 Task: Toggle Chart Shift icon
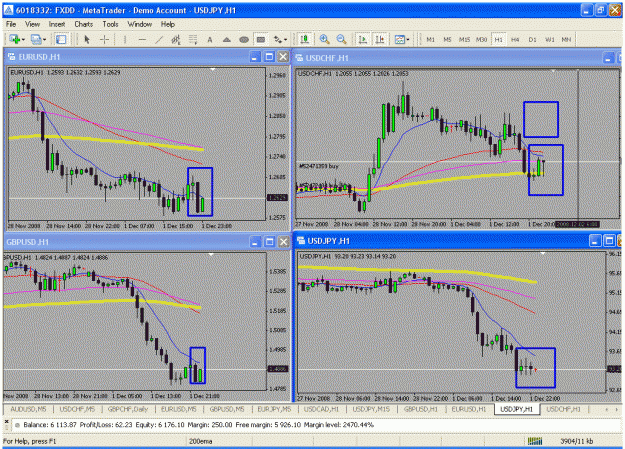379,39
